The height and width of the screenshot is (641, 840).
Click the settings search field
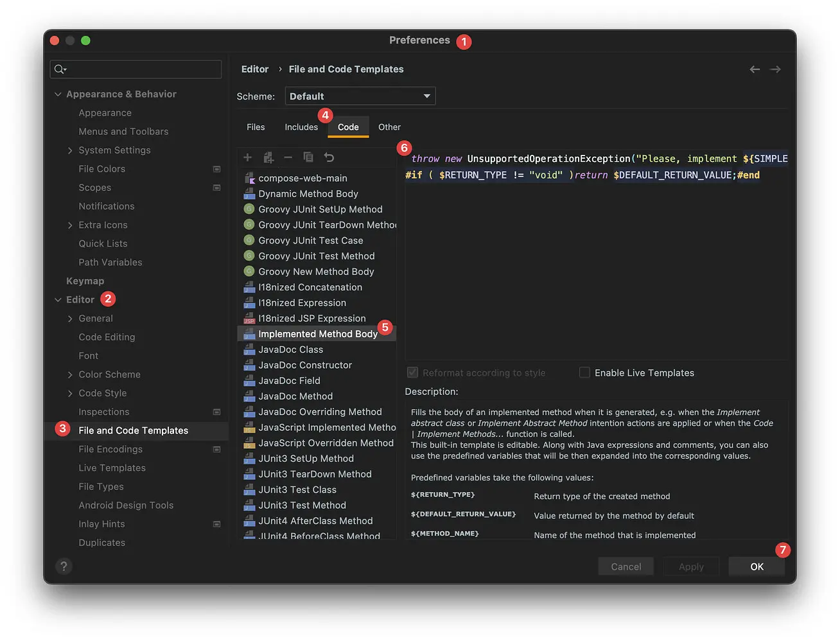(136, 69)
